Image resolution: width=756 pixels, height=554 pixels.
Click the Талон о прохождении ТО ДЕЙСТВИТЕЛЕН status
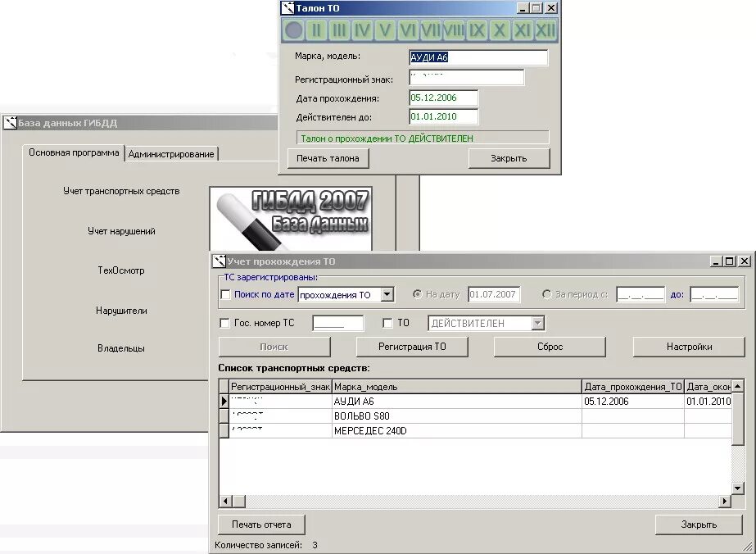pos(423,138)
